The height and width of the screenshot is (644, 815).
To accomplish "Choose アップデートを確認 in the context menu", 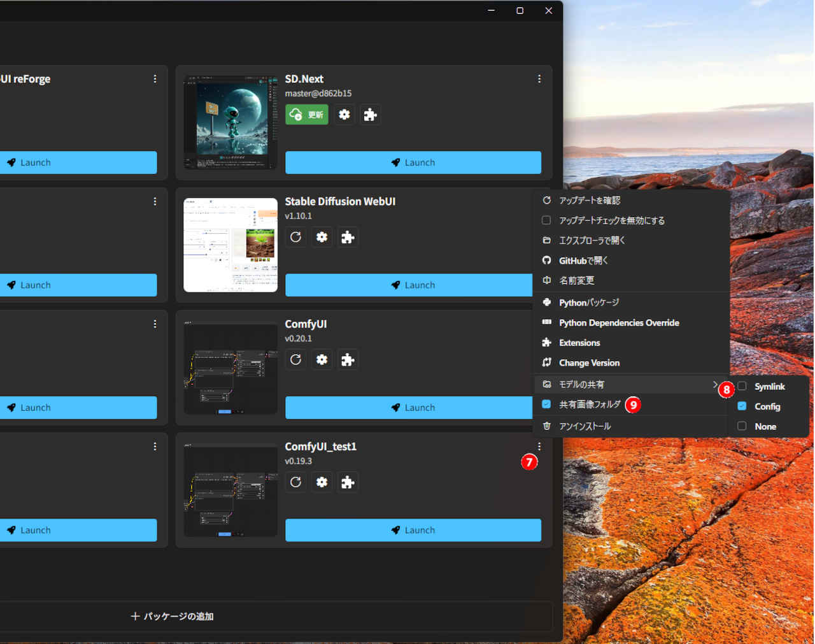I will point(631,201).
